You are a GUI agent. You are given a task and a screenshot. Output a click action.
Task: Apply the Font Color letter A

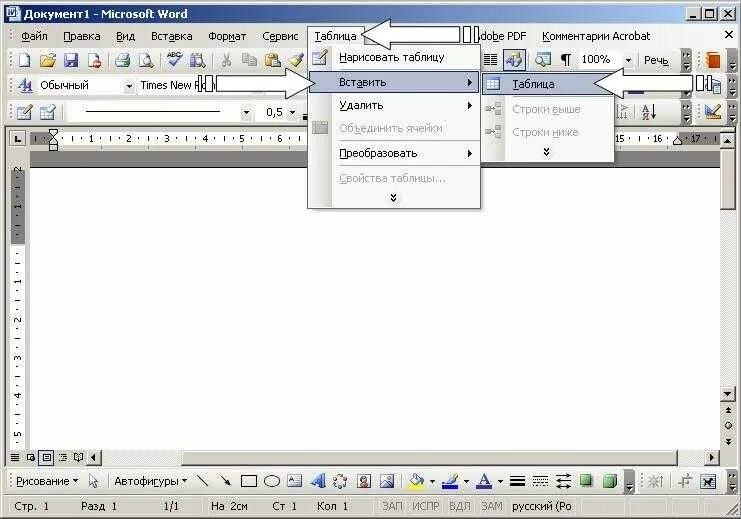pos(484,481)
